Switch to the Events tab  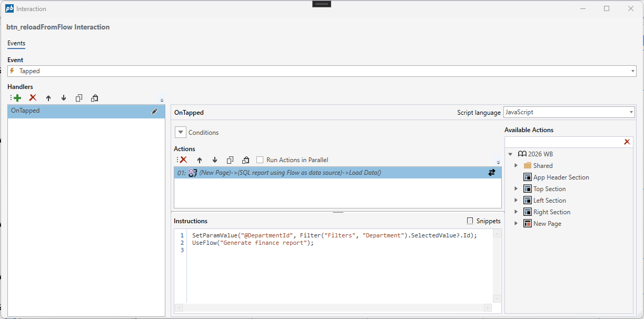(x=16, y=43)
